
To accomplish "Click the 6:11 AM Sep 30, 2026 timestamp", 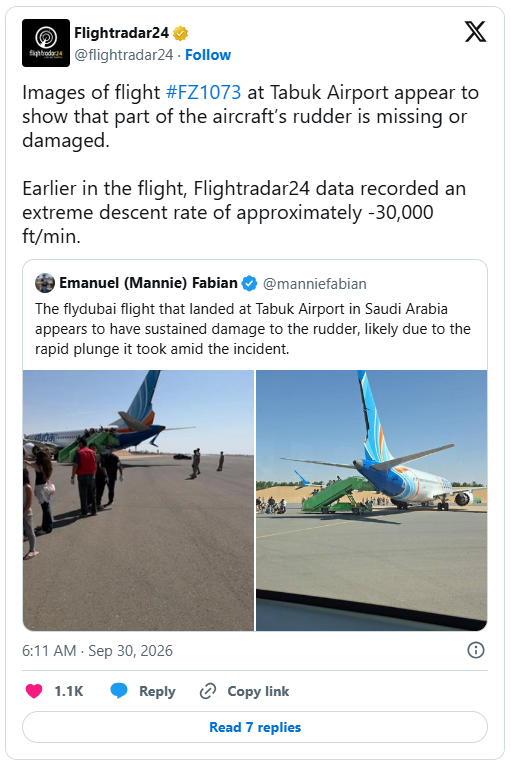I will [97, 651].
